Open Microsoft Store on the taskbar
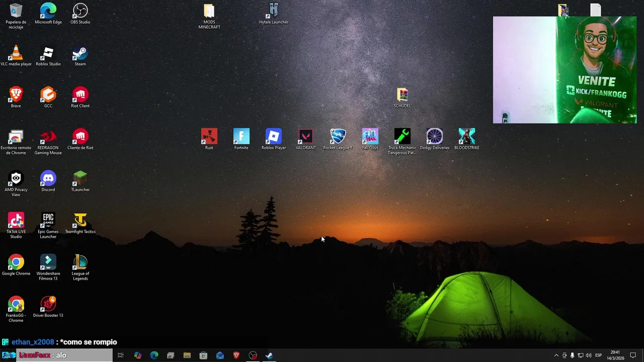 click(x=204, y=355)
